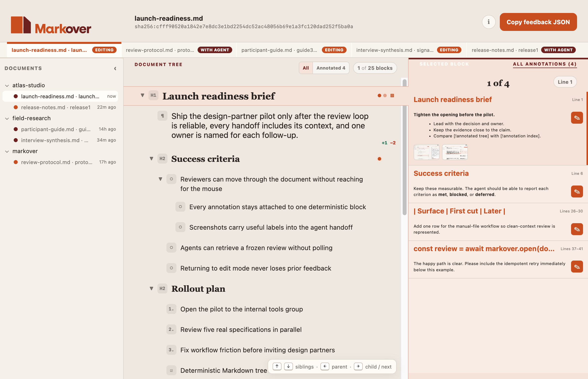This screenshot has width=588, height=379.
Task: Click bullet marker of 'Returning to edit mode'
Action: [171, 268]
